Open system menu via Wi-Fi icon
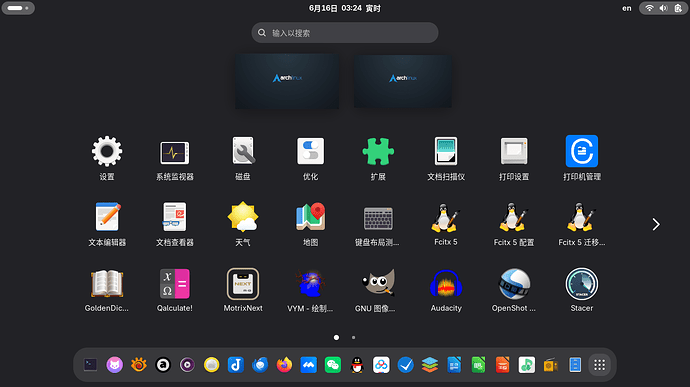Screen dimensions: 690x387 [x=649, y=8]
